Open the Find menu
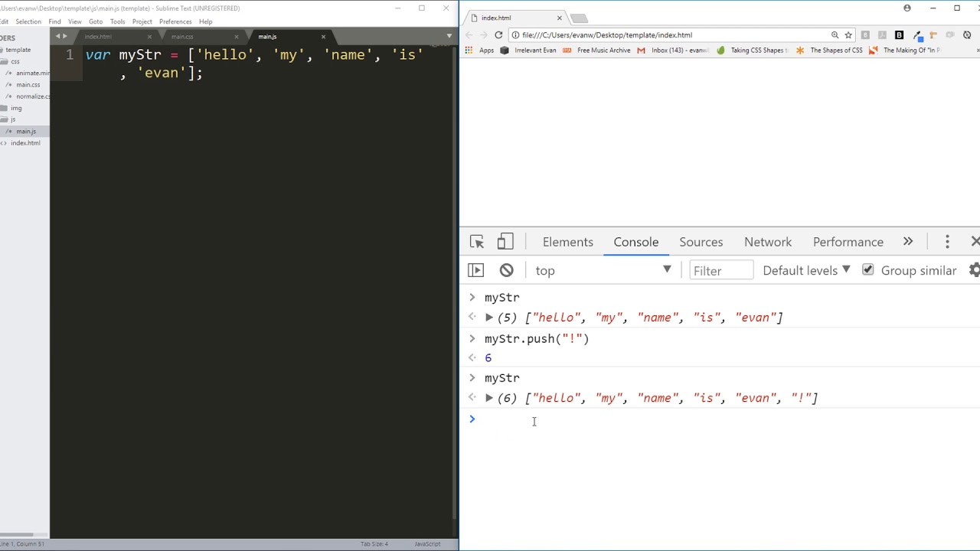The width and height of the screenshot is (980, 551). [54, 21]
